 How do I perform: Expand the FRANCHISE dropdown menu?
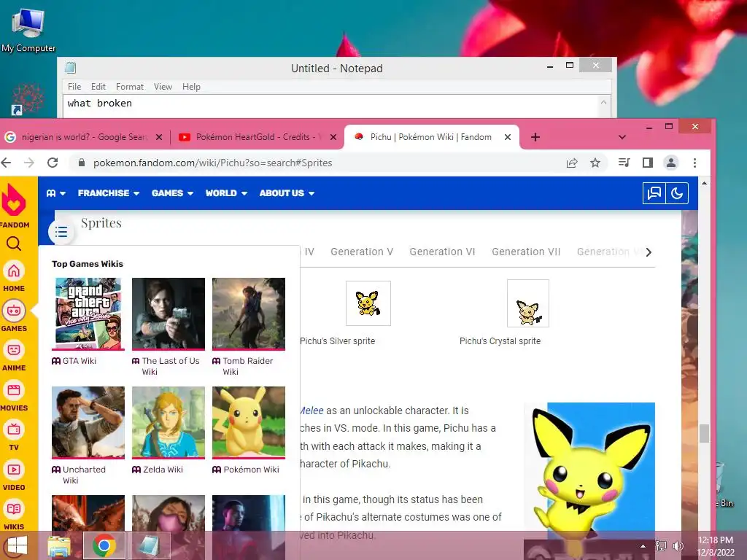(x=109, y=193)
